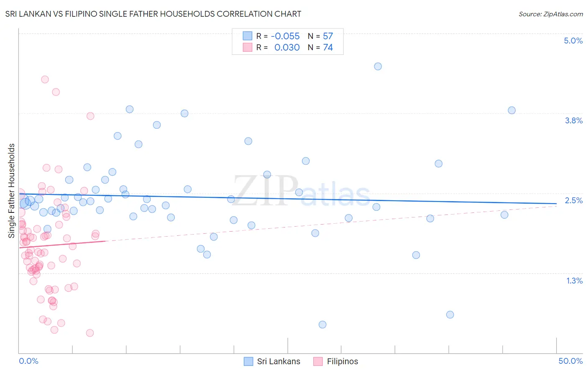Click the 50.0% x-axis label
The height and width of the screenshot is (373, 588).
point(570,361)
